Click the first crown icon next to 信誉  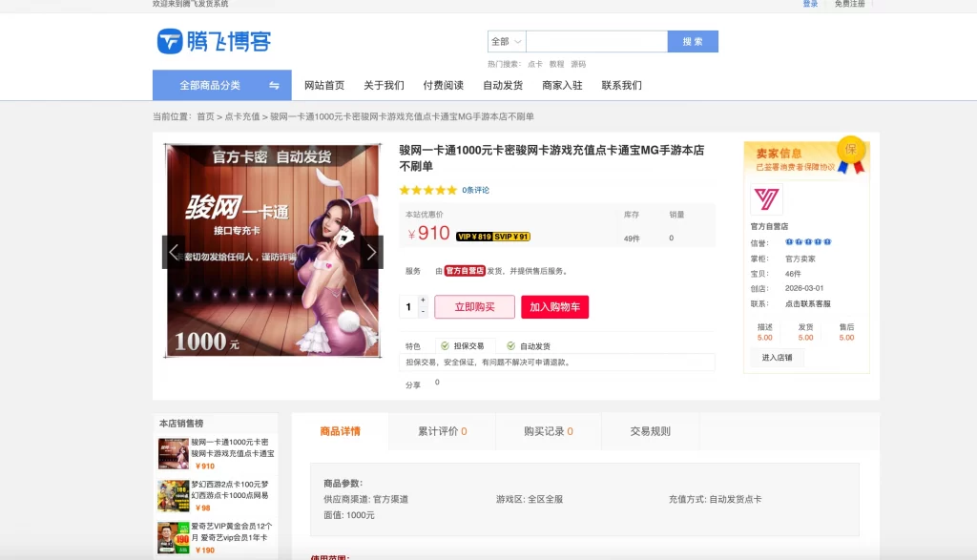790,241
